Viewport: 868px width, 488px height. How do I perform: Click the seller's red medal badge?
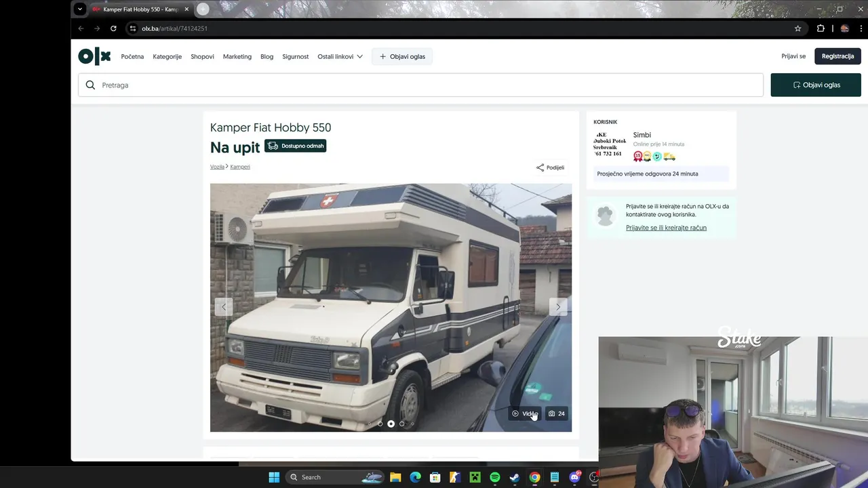tap(637, 157)
